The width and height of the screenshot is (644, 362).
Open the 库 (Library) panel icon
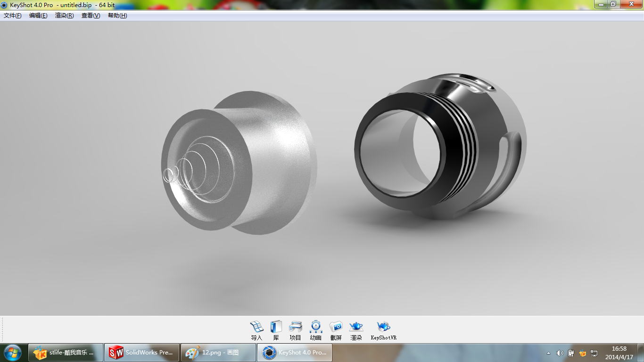[276, 330]
